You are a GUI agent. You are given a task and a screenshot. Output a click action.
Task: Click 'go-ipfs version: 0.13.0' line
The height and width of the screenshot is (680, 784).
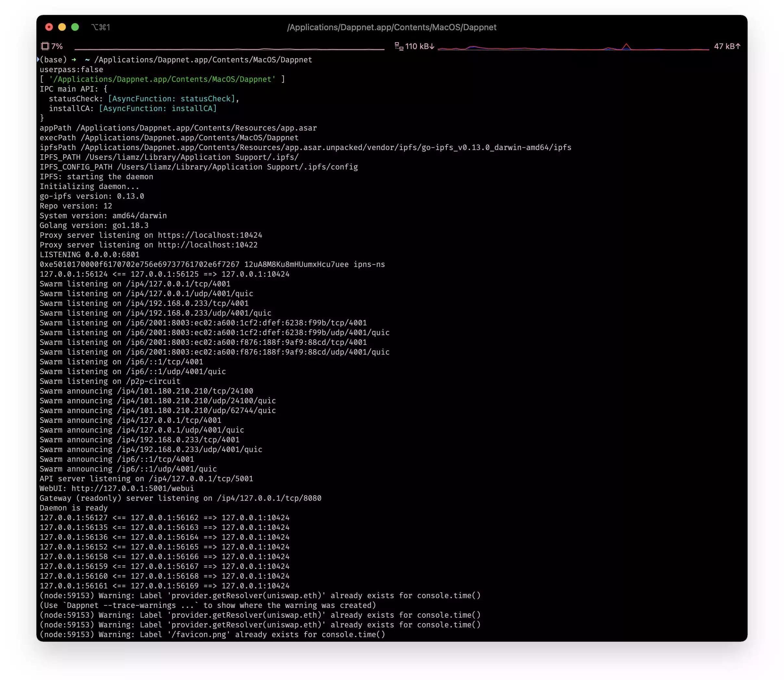(x=92, y=196)
